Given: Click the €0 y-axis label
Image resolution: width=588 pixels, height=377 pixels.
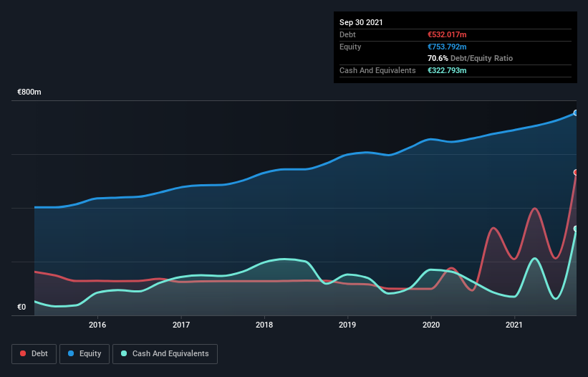Looking at the screenshot, I should pos(21,307).
